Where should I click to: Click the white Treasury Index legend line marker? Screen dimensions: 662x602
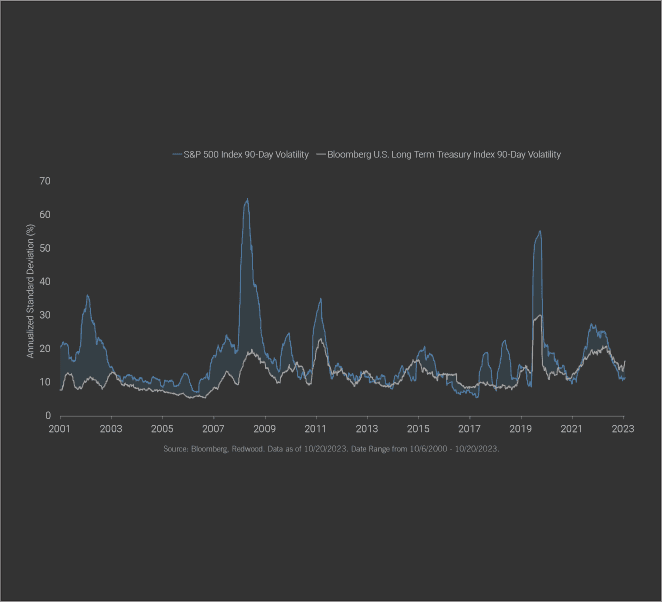click(321, 155)
